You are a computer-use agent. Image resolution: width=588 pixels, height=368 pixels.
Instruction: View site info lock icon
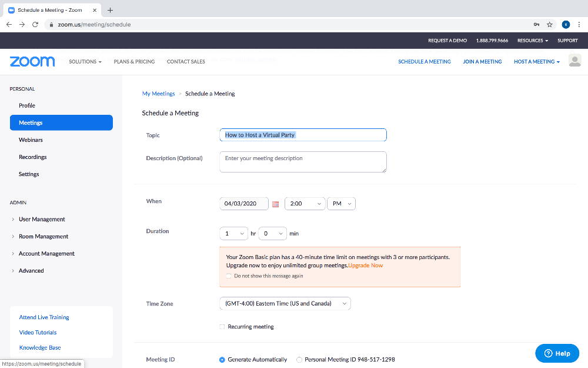coord(51,24)
